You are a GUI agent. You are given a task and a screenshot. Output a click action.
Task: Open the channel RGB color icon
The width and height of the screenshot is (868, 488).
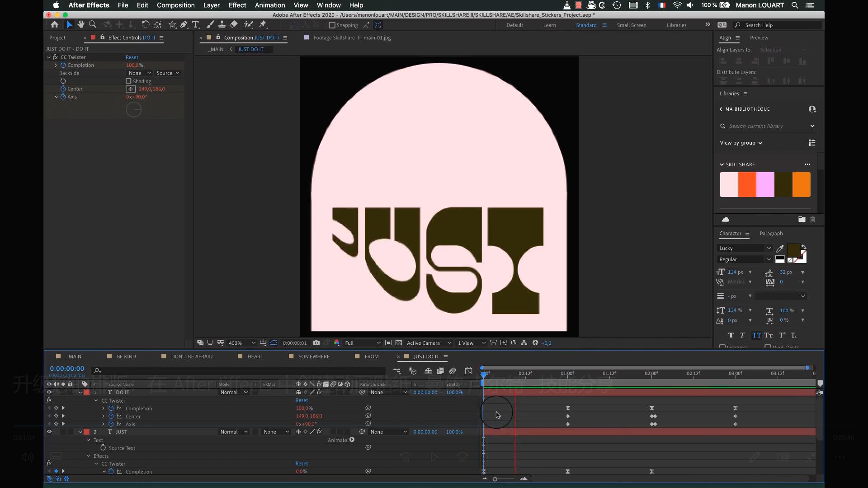(337, 343)
